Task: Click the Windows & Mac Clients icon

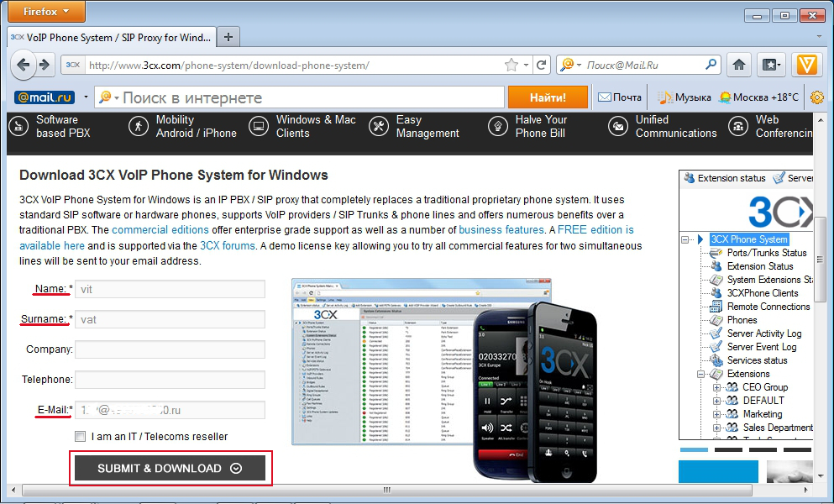Action: pos(259,127)
